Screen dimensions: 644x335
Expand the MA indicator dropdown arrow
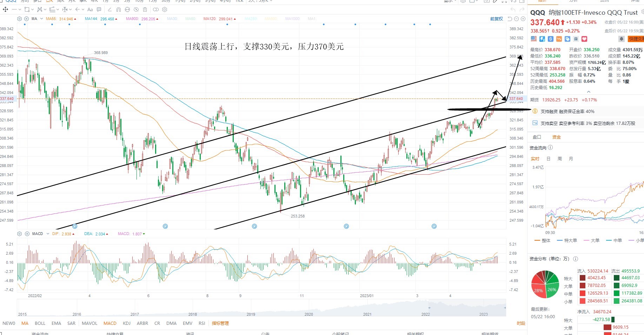point(41,19)
